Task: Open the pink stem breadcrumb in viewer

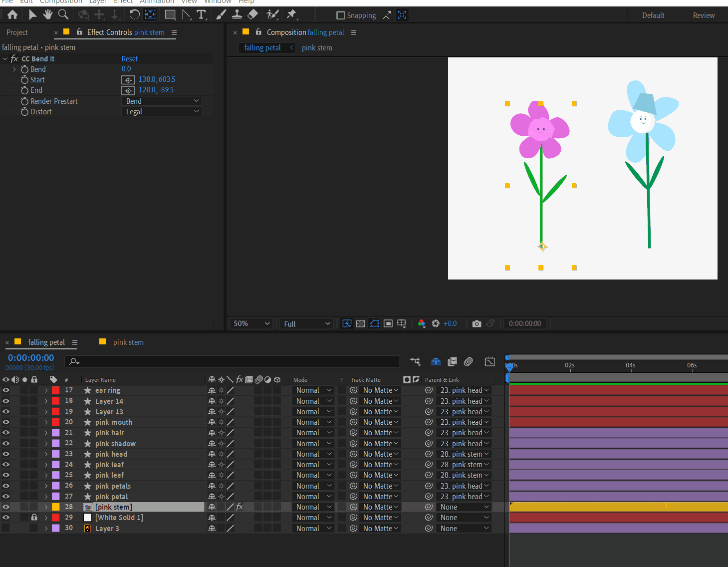Action: click(x=317, y=48)
